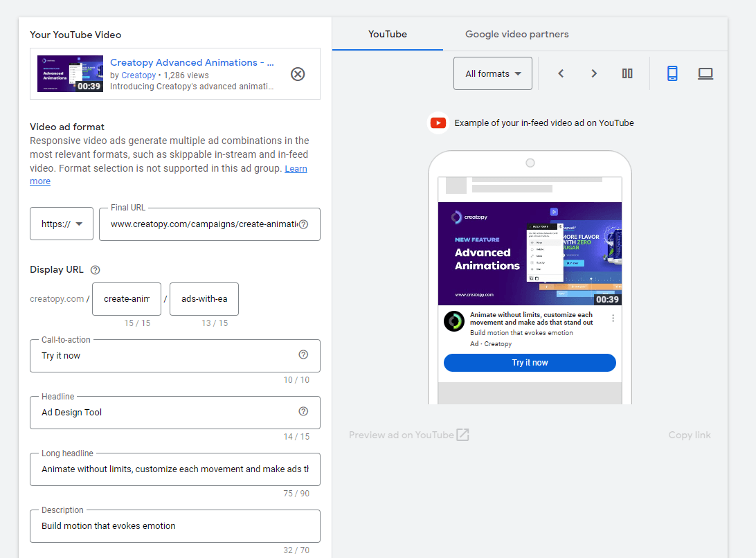Open the All formats dropdown
This screenshot has width=756, height=558.
[x=492, y=73]
